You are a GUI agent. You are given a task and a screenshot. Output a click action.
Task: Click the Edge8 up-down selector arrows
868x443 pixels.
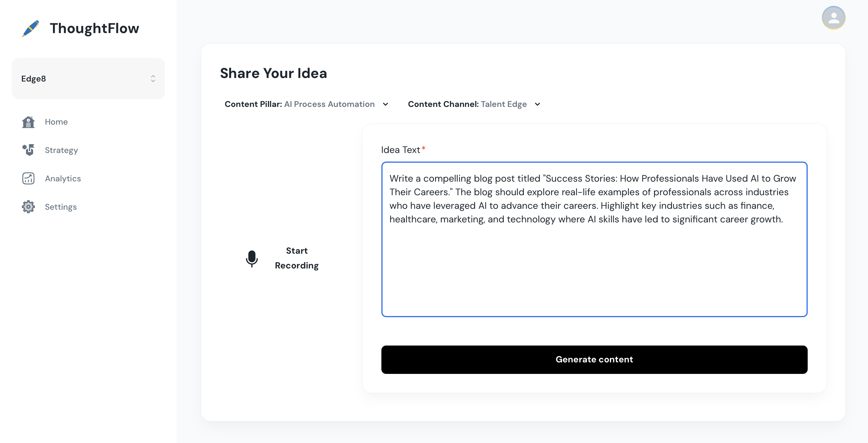[153, 79]
